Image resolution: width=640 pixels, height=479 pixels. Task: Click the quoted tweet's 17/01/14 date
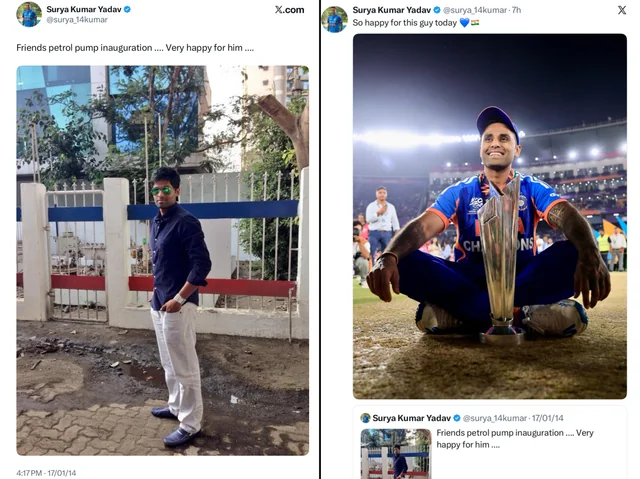pyautogui.click(x=546, y=418)
